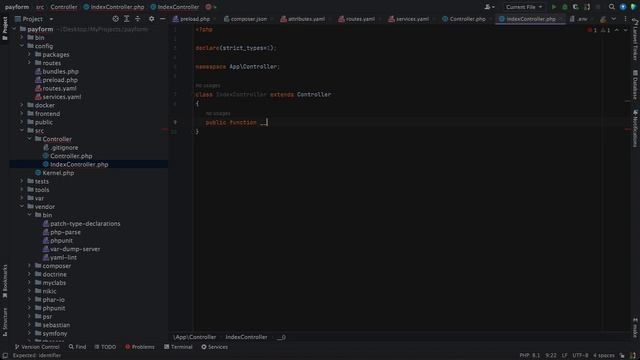This screenshot has height=360, width=640.
Task: Run with coverage icon
Action: coord(576,7)
